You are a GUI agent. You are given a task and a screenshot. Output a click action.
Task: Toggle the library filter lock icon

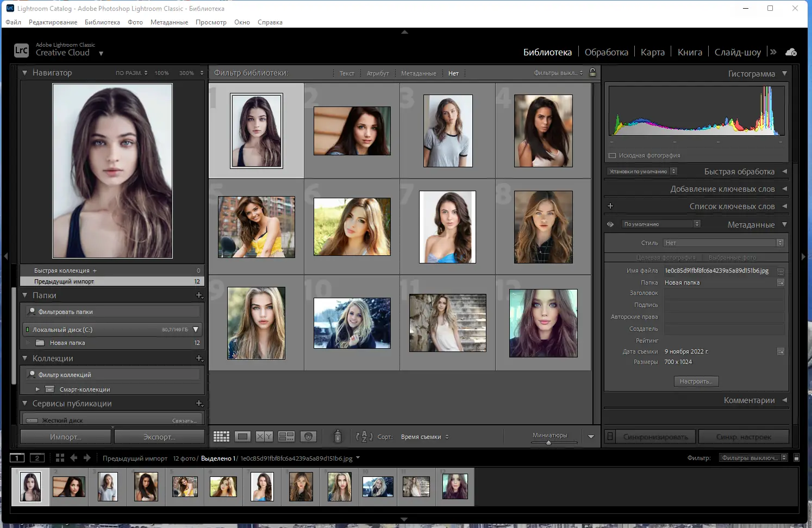point(592,73)
